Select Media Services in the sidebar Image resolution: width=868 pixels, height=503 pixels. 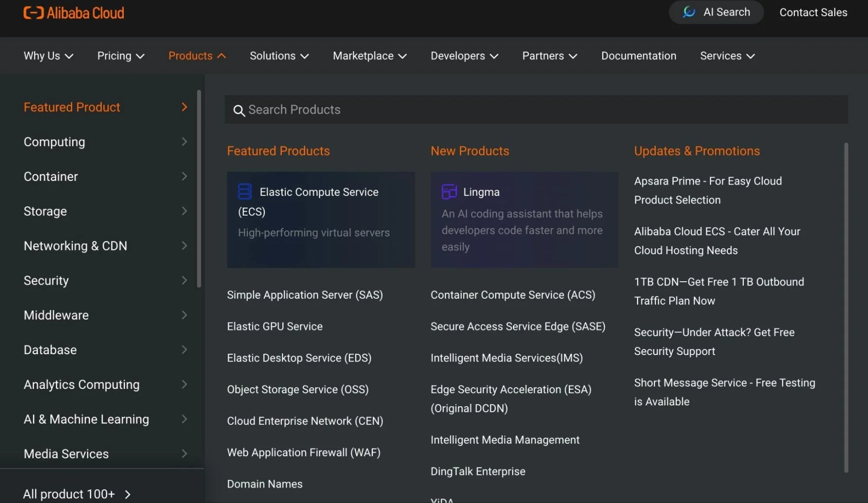click(x=66, y=454)
